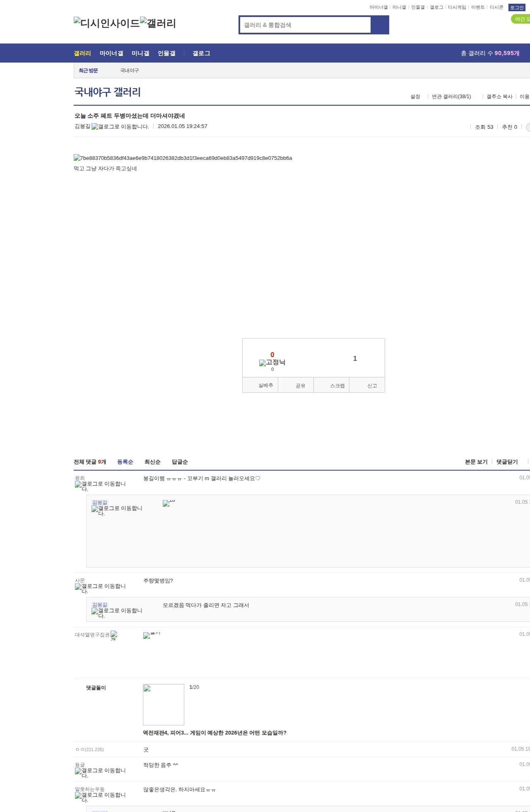Image resolution: width=530 pixels, height=812 pixels.
Task: Click the reply starting with 모르겠음 먹다가
Action: 206,605
